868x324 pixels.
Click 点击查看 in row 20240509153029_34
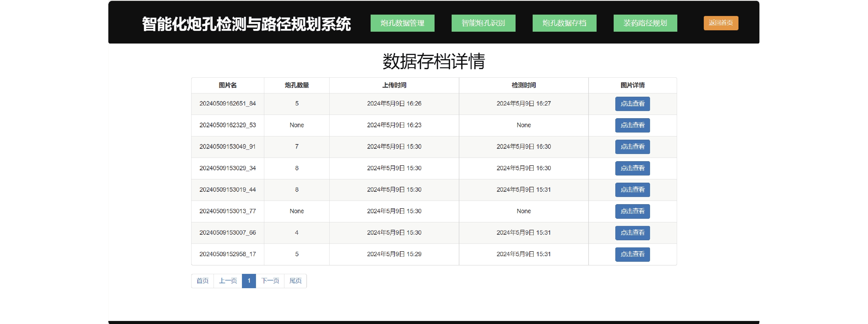632,168
